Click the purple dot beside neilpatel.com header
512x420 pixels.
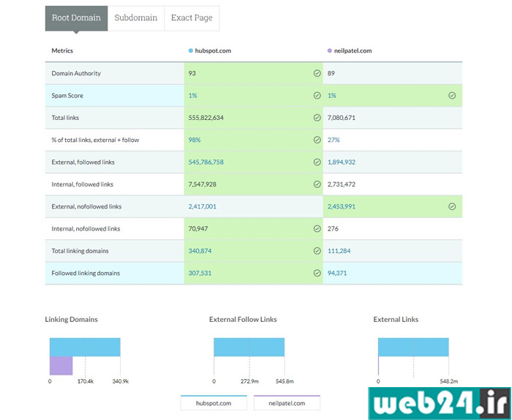tap(329, 50)
